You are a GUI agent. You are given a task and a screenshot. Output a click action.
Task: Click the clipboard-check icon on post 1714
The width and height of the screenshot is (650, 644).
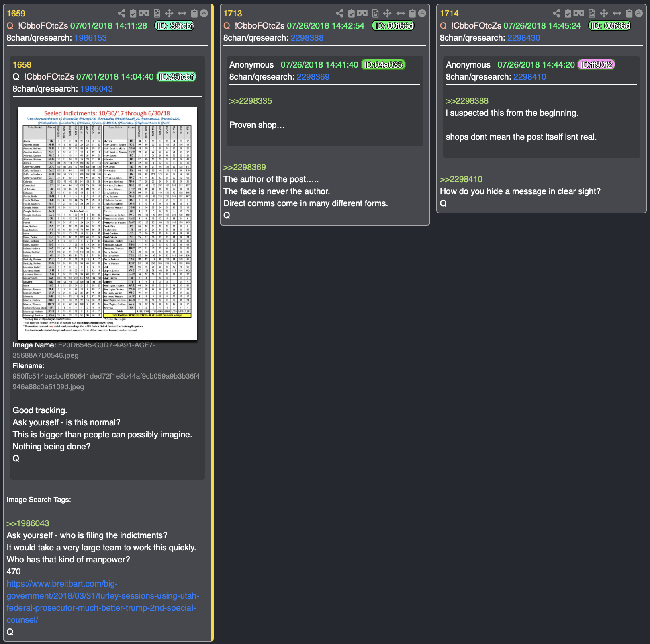[x=568, y=13]
